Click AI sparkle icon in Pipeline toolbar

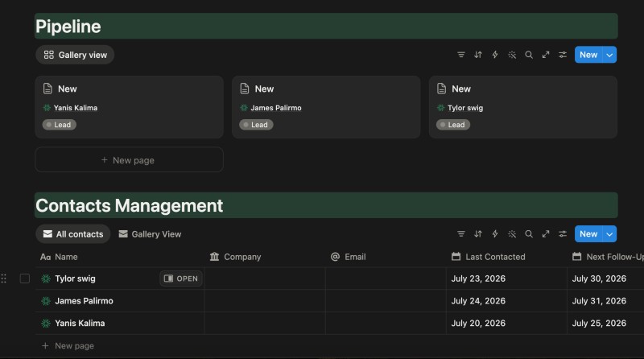tap(512, 55)
